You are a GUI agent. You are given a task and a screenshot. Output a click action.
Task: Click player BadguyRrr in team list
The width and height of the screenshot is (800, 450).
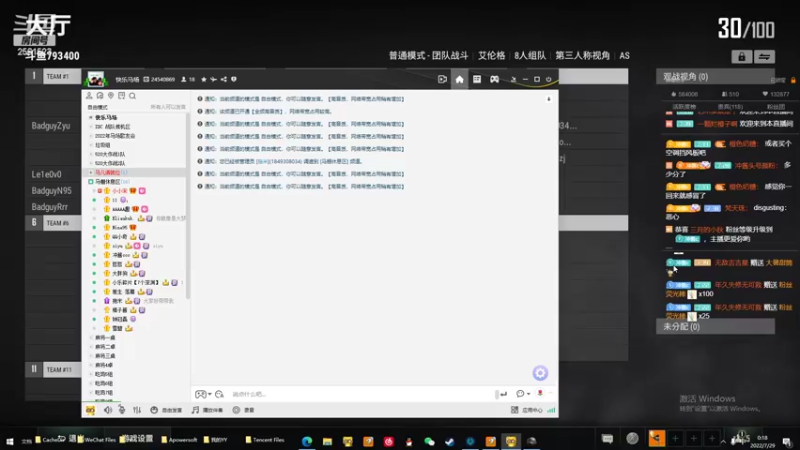(x=49, y=207)
